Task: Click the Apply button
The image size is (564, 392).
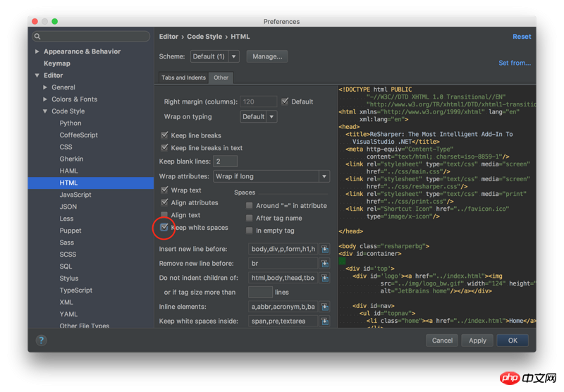Action: click(x=477, y=341)
